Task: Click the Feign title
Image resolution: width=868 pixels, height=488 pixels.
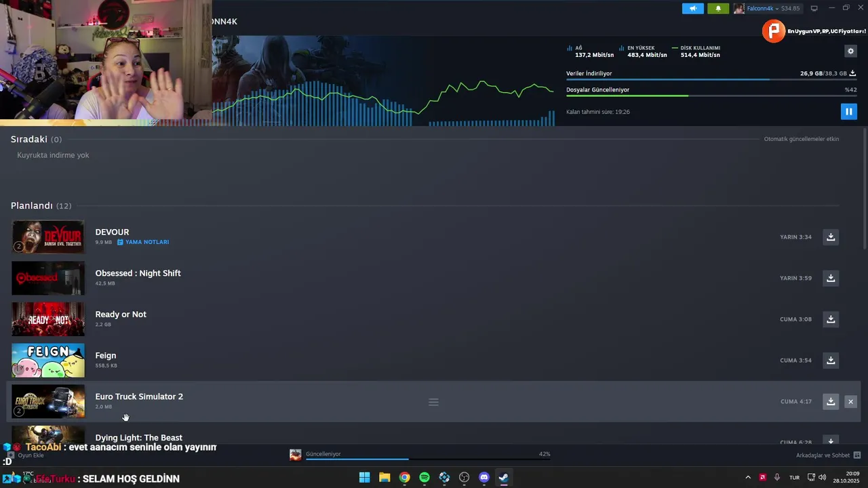Action: coord(106,355)
